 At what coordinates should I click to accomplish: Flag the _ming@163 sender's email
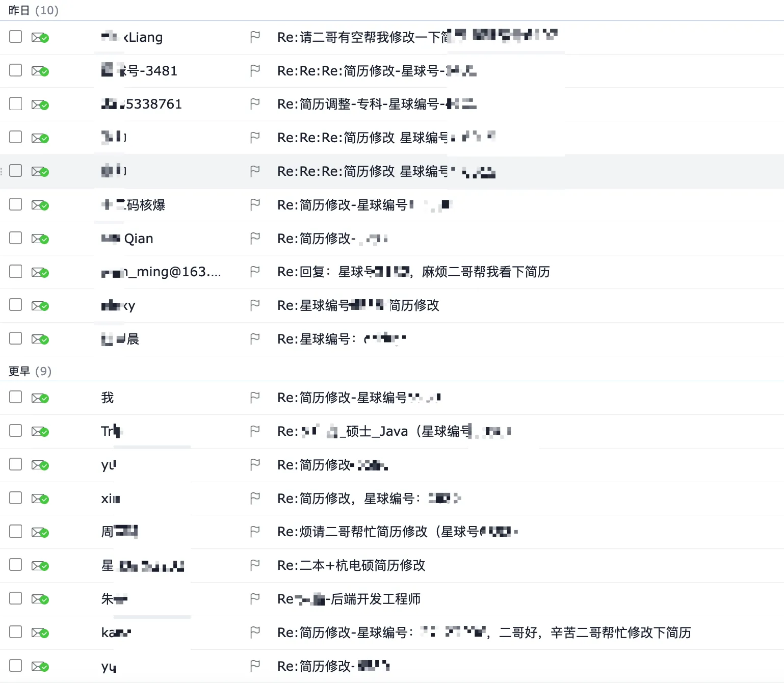click(x=255, y=272)
